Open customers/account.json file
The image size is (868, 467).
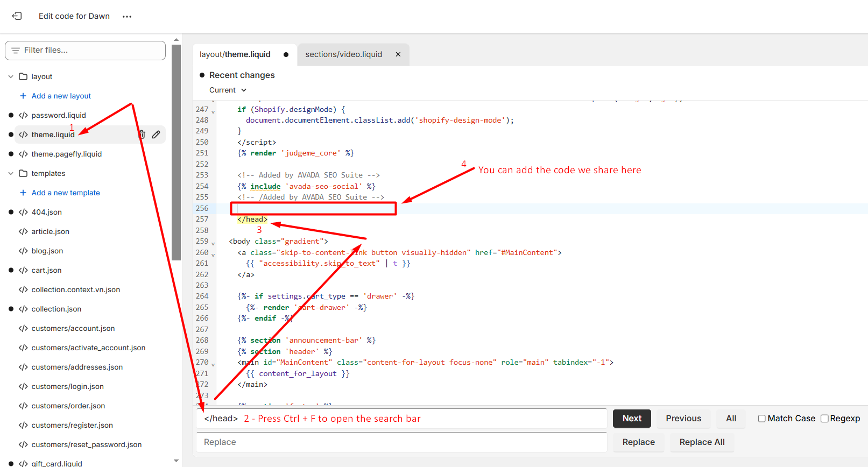73,328
